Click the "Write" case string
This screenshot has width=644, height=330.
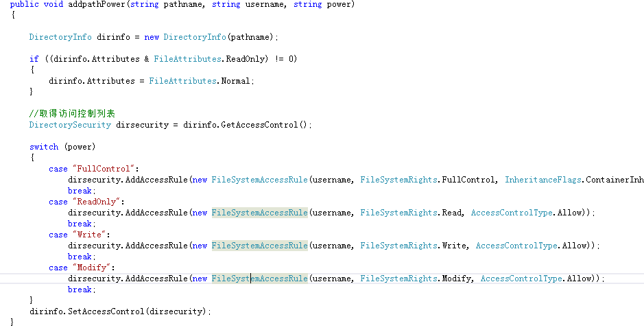[91, 235]
